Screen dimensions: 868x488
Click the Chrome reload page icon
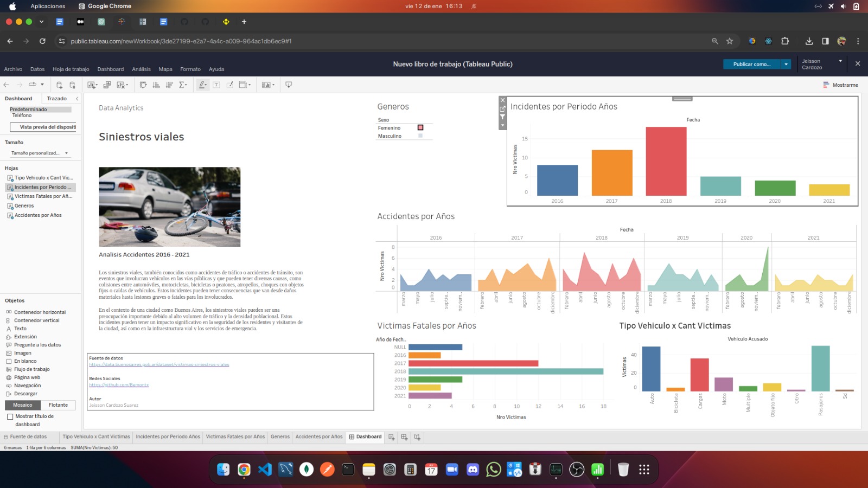tap(42, 41)
